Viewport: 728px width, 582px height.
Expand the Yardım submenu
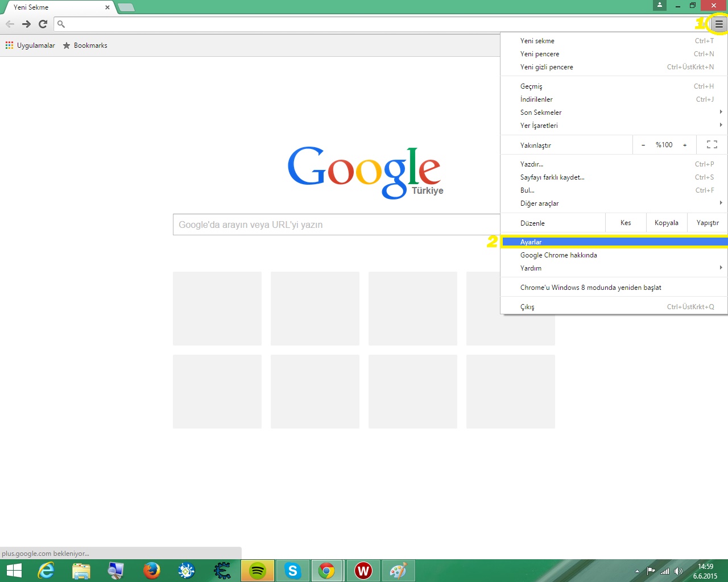(614, 268)
